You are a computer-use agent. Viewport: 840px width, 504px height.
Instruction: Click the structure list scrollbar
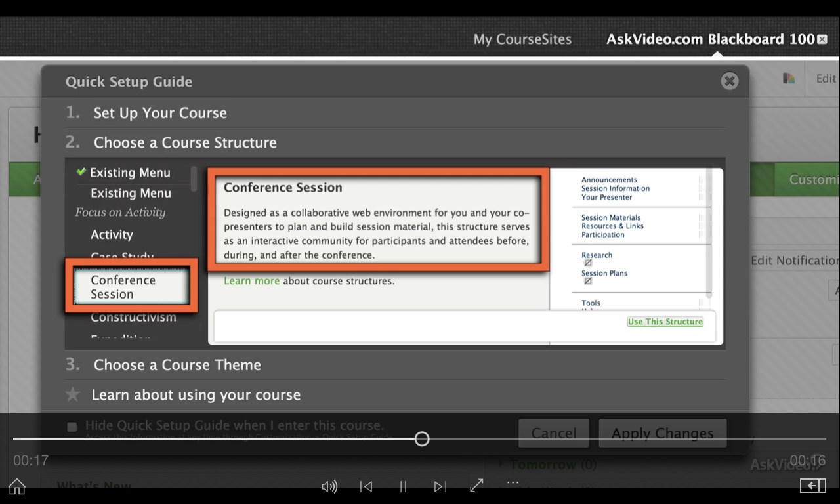194,178
